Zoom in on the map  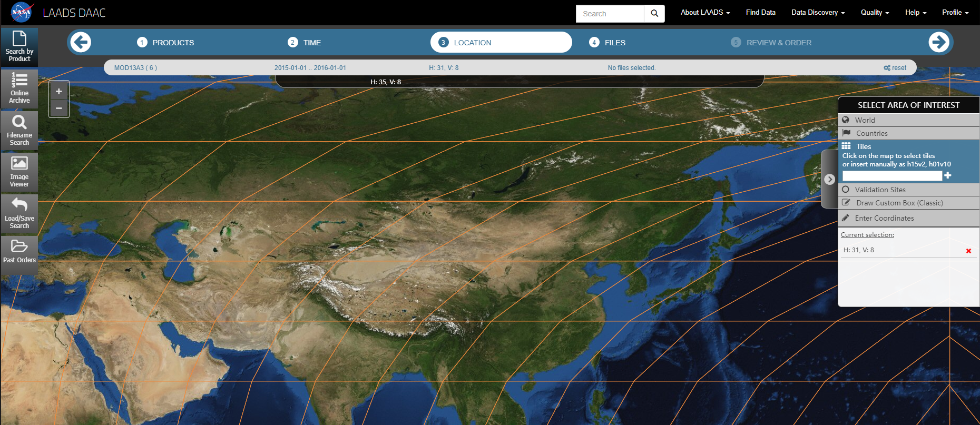tap(59, 91)
